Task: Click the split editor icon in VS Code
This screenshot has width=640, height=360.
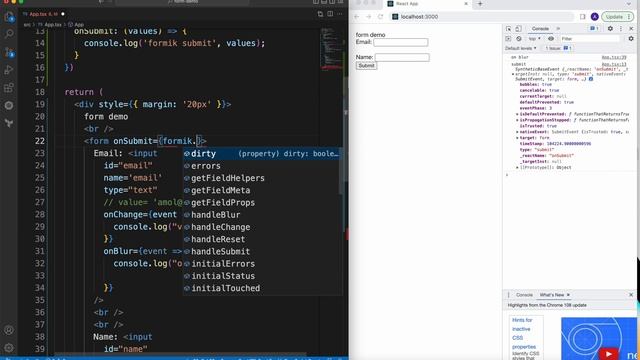Action: click(x=330, y=14)
